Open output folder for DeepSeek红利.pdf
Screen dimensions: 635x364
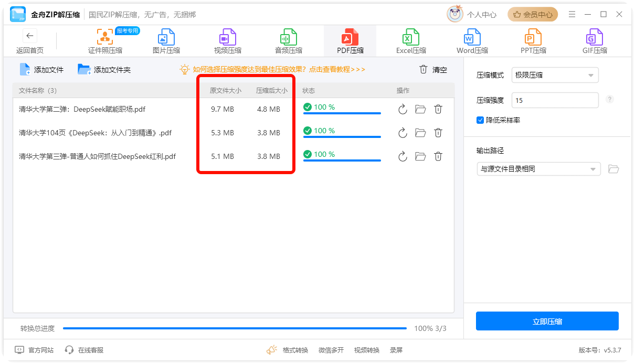420,156
